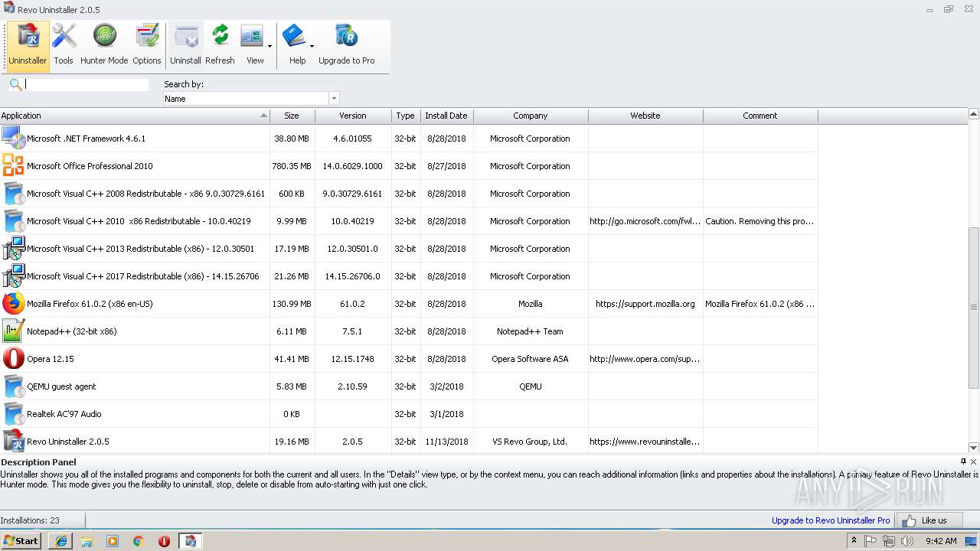The height and width of the screenshot is (551, 980).
Task: Launch Internet Explorer from taskbar
Action: click(x=60, y=540)
